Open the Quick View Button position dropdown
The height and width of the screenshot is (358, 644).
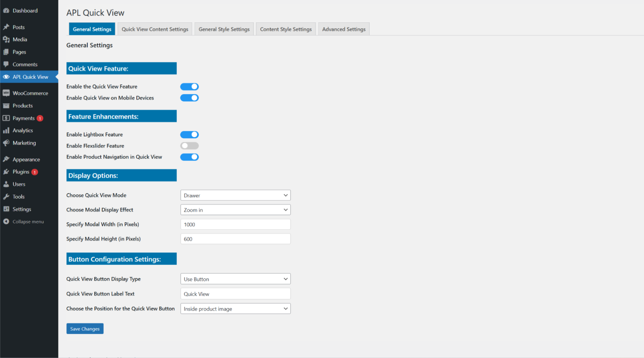click(x=235, y=309)
